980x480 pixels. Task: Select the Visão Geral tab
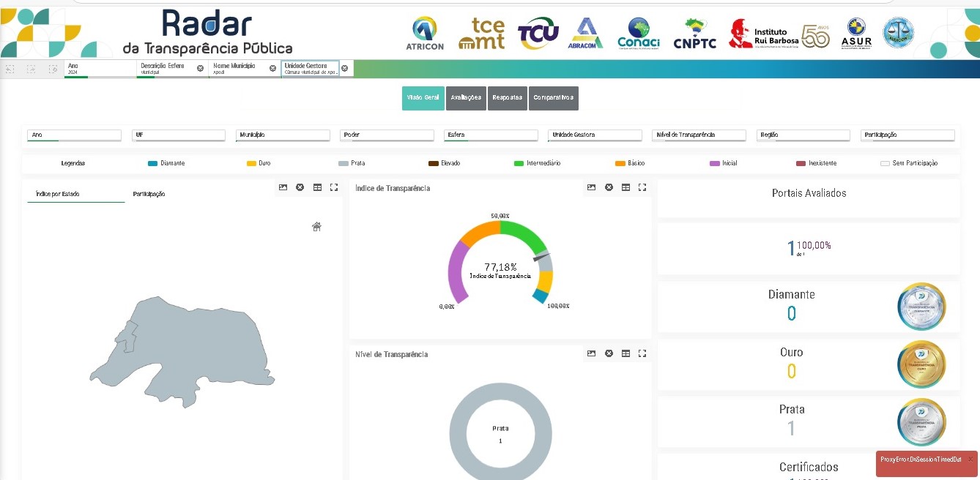[423, 98]
